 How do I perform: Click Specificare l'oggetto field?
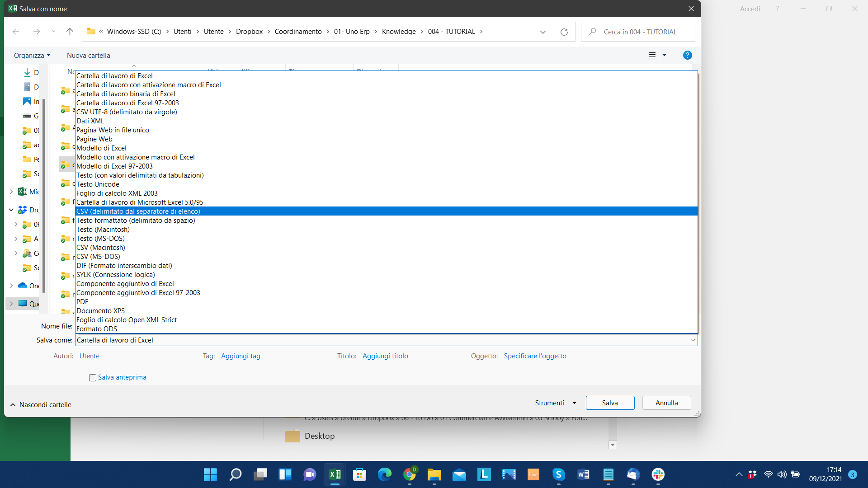[x=535, y=356]
